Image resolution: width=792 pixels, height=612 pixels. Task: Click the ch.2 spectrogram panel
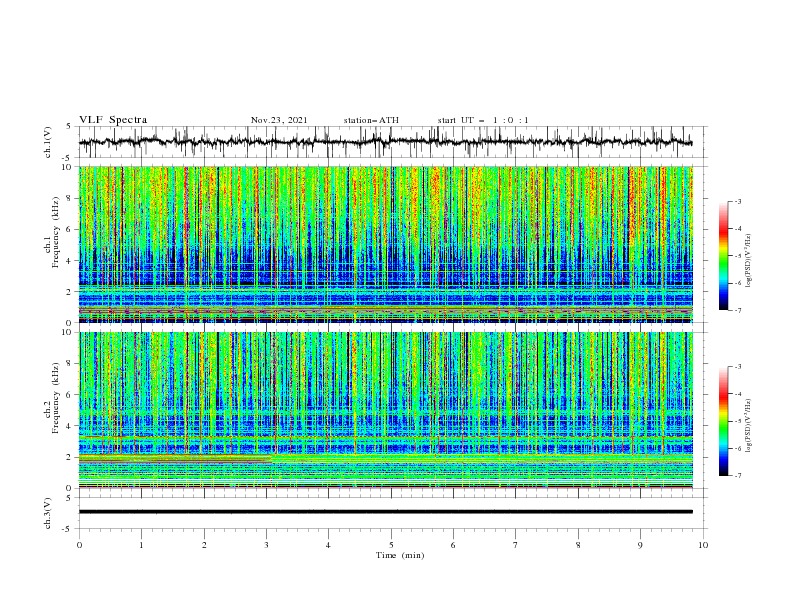coord(385,410)
